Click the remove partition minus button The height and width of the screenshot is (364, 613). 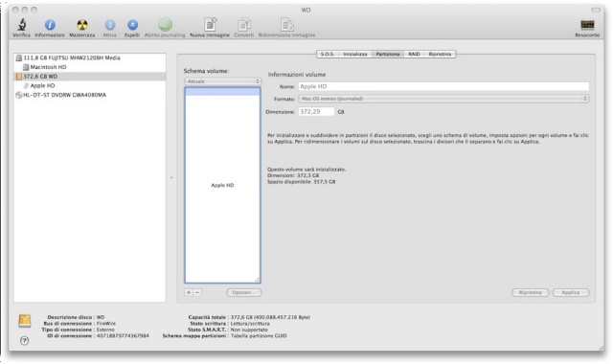click(197, 292)
